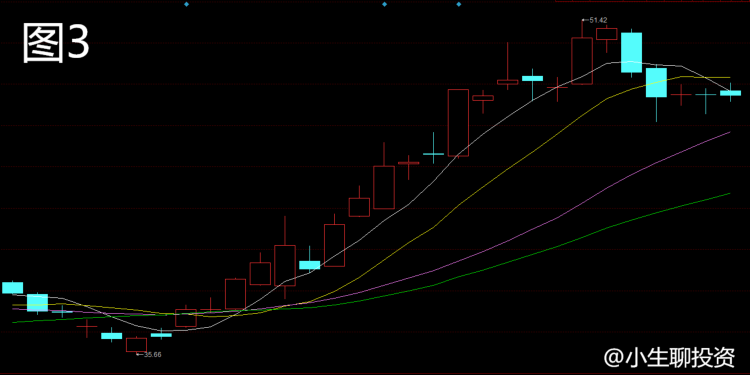
Task: Select the red candle topped by 51.42
Action: (582, 61)
